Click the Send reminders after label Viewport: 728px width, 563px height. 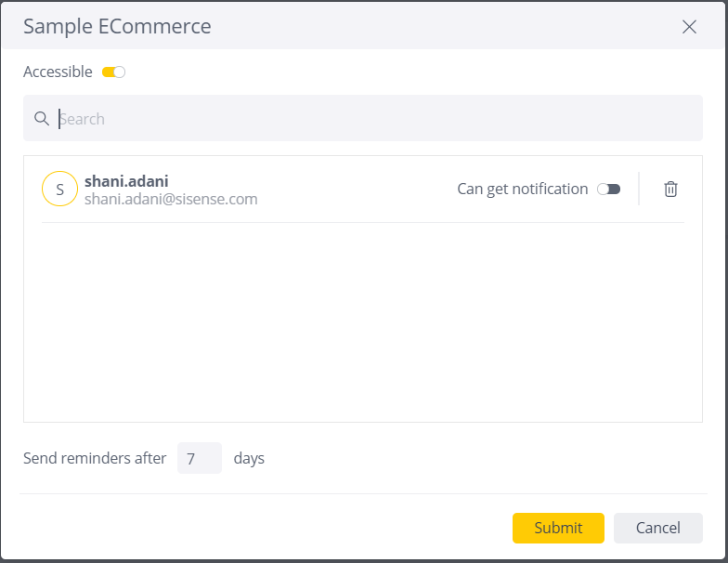[x=95, y=458]
